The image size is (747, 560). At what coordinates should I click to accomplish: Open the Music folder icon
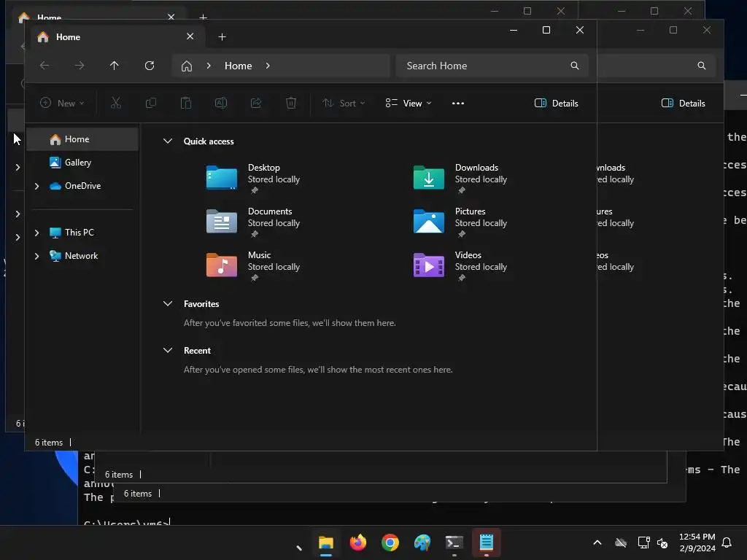222,265
